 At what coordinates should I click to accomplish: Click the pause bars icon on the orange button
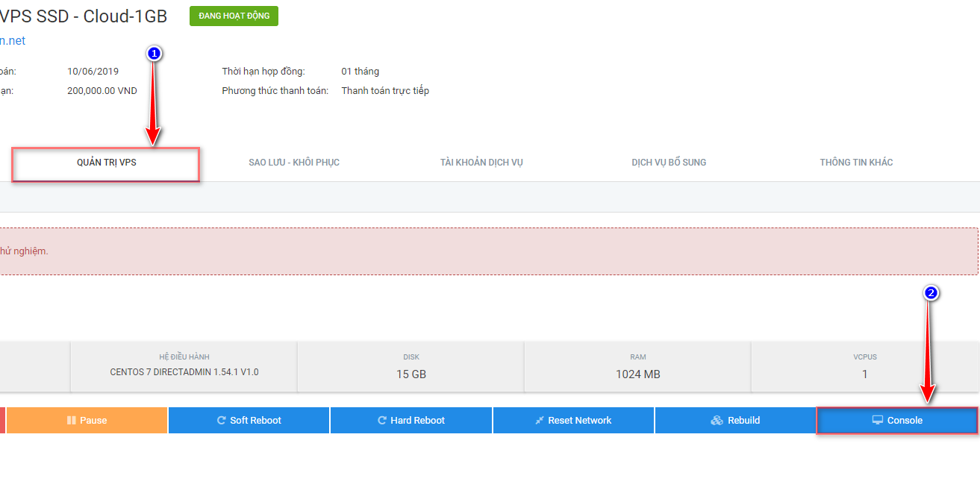click(72, 421)
